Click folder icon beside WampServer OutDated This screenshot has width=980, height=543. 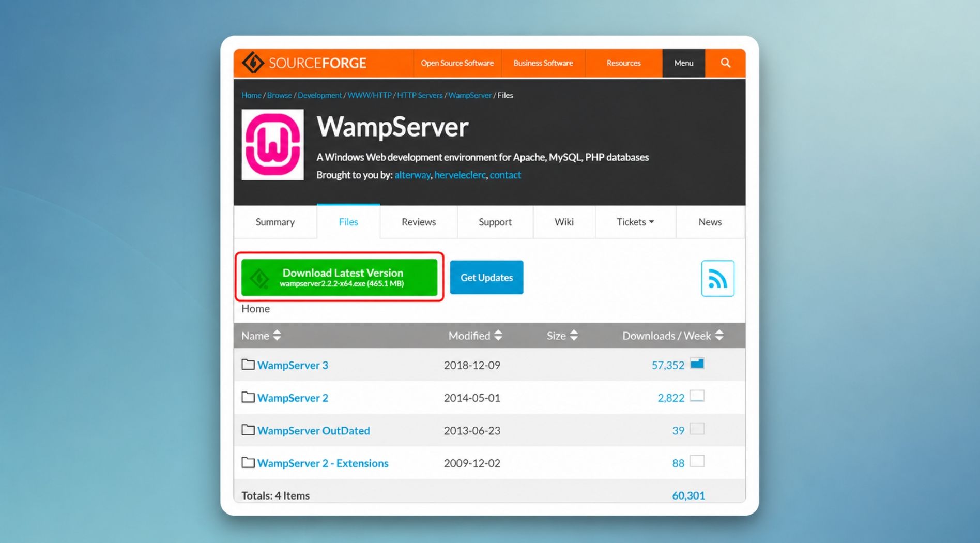(248, 430)
